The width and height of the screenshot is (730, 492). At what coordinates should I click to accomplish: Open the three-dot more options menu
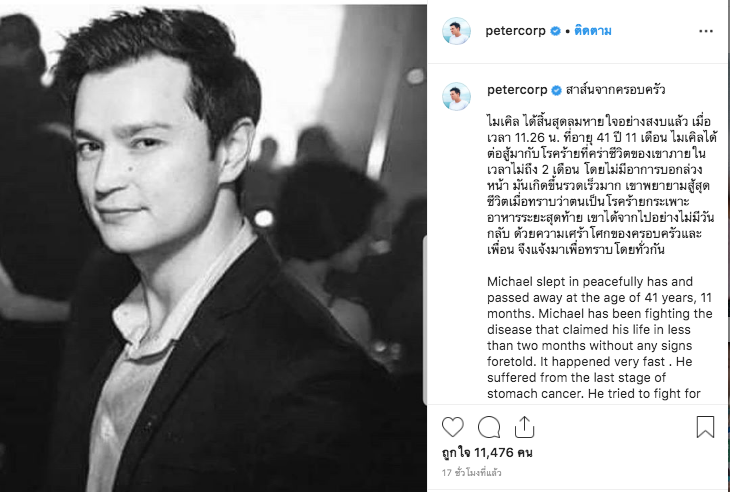706,31
